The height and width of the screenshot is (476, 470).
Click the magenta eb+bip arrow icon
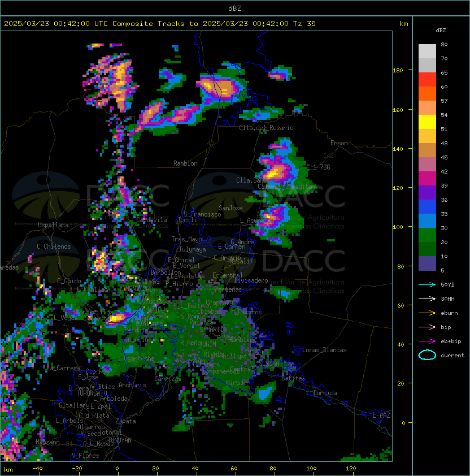click(x=427, y=341)
